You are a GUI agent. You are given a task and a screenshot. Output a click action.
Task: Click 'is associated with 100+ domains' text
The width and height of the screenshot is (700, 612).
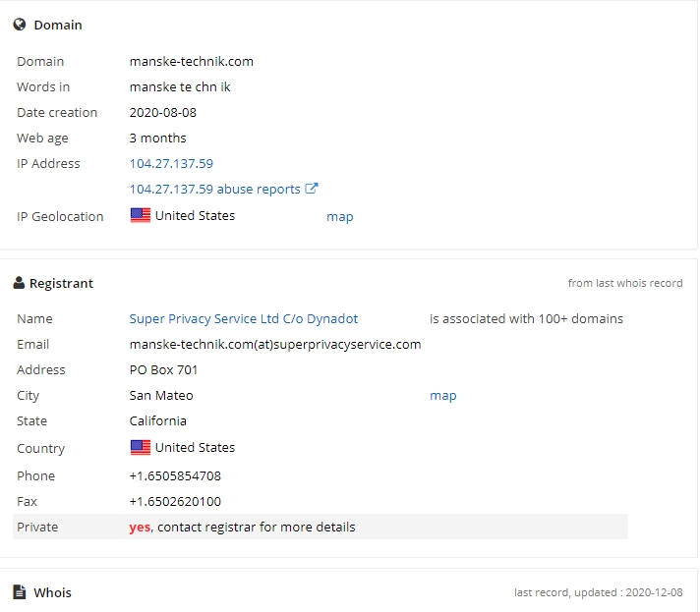[x=526, y=318]
